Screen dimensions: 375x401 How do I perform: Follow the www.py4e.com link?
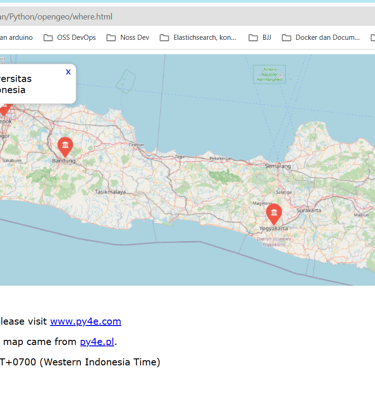click(86, 321)
